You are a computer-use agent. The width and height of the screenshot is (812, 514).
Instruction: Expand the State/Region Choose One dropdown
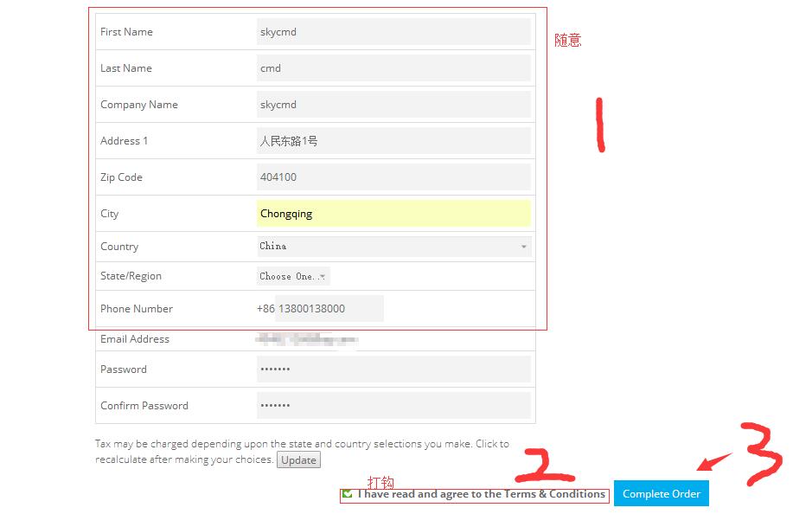tap(292, 277)
